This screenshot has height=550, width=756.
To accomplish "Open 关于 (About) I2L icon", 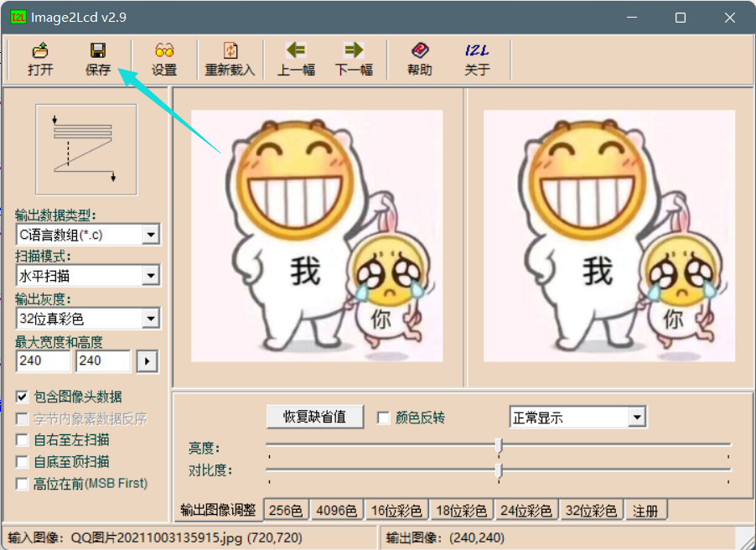I will 477,50.
